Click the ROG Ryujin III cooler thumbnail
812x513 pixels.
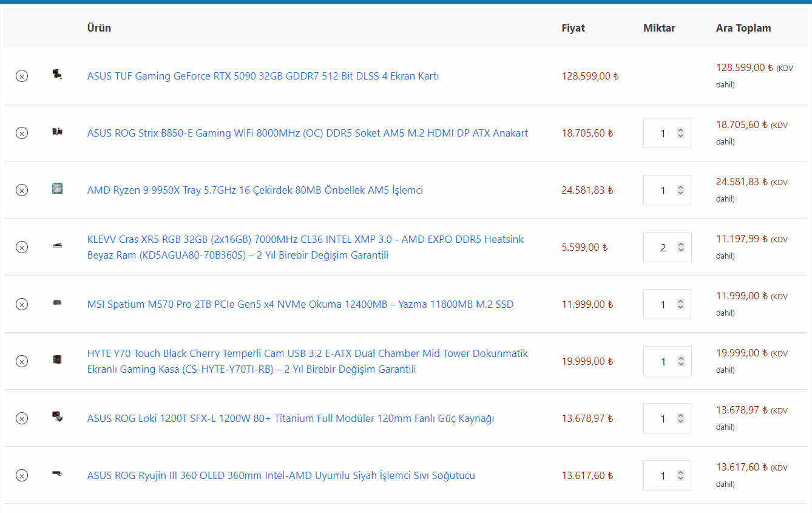pos(58,474)
